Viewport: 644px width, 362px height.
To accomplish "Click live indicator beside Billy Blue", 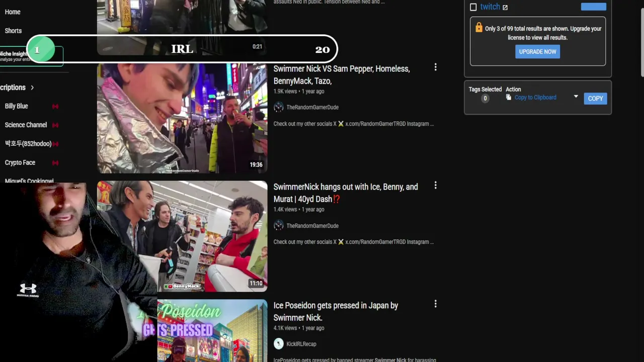I will click(55, 106).
